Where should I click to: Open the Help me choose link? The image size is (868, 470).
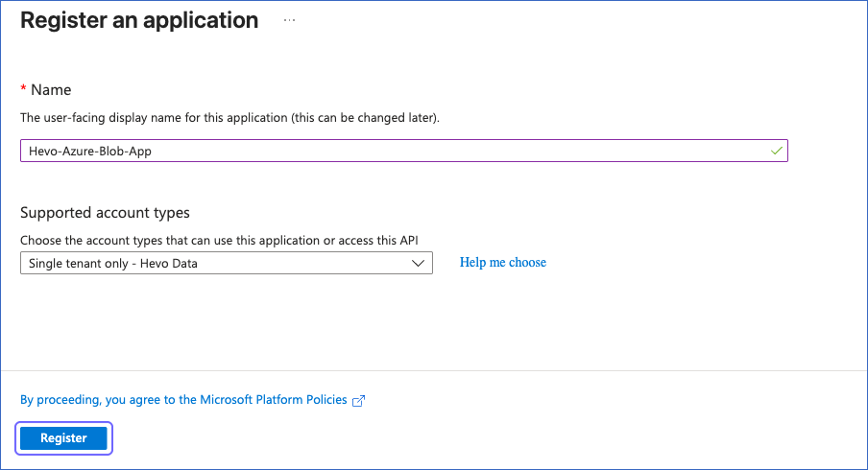(x=502, y=262)
